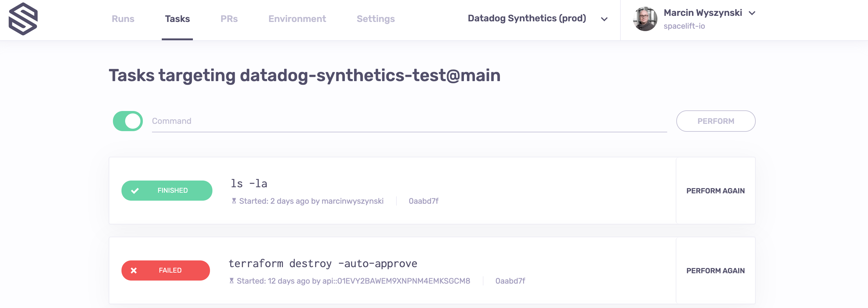Open commit 0aabd7f link on ls -la task
Screen dimensions: 868x308
[423, 201]
